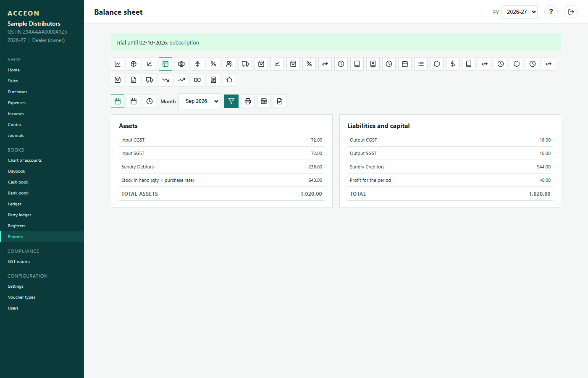
Task: Export using the table sheet icon
Action: pos(264,101)
